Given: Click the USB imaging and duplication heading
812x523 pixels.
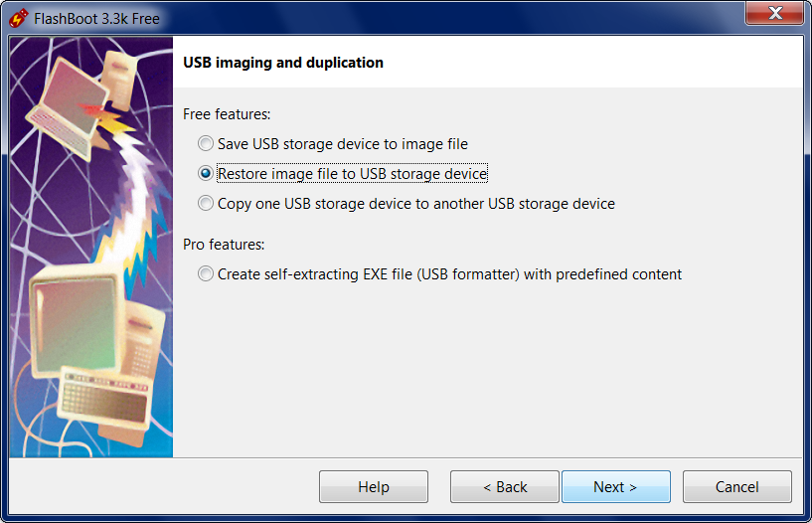Looking at the screenshot, I should pos(283,63).
